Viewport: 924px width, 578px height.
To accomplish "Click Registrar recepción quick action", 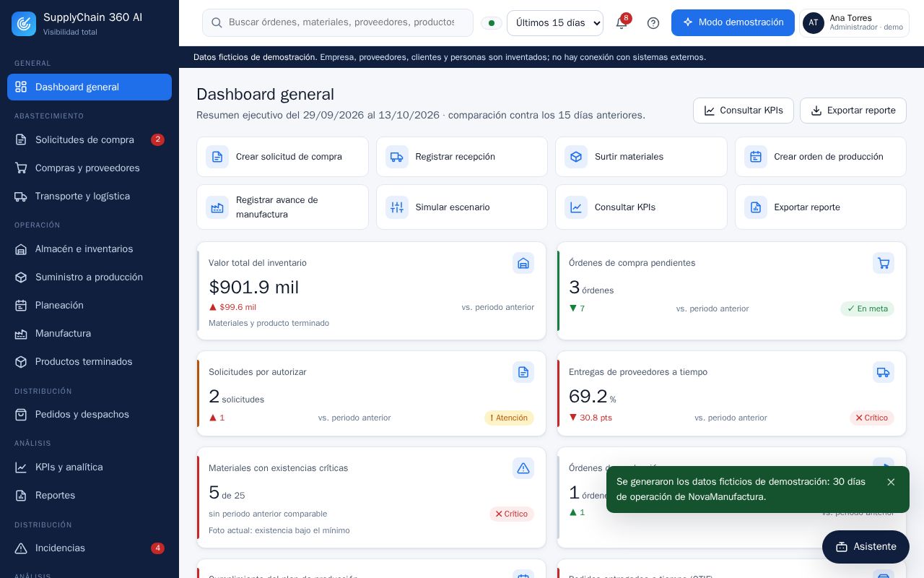I will pos(462,157).
